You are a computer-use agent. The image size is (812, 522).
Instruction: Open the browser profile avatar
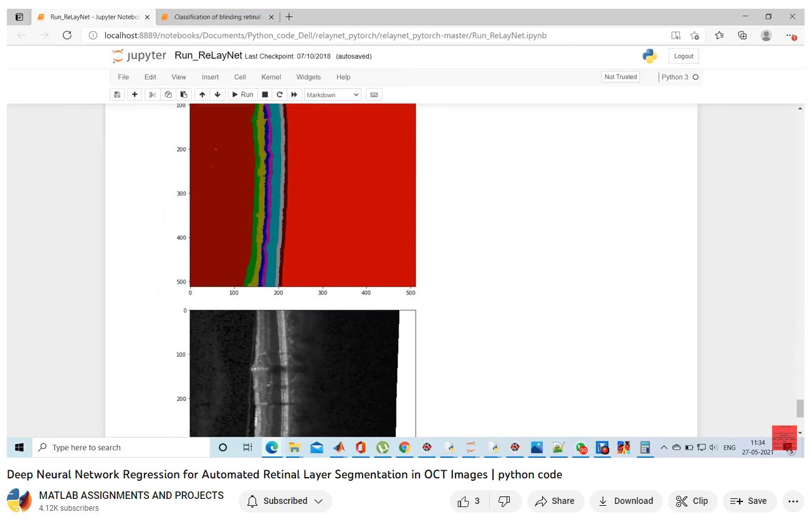click(x=767, y=36)
